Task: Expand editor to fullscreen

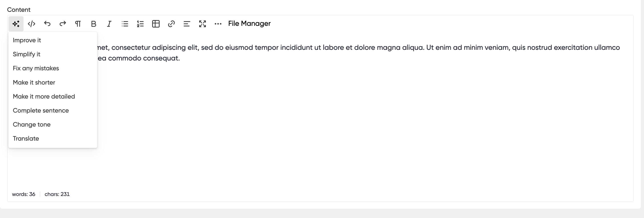Action: tap(203, 24)
